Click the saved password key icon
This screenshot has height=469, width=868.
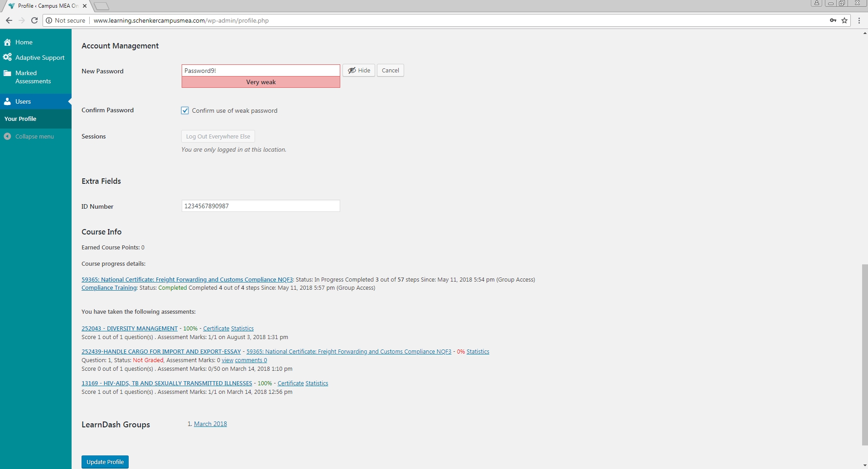833,20
